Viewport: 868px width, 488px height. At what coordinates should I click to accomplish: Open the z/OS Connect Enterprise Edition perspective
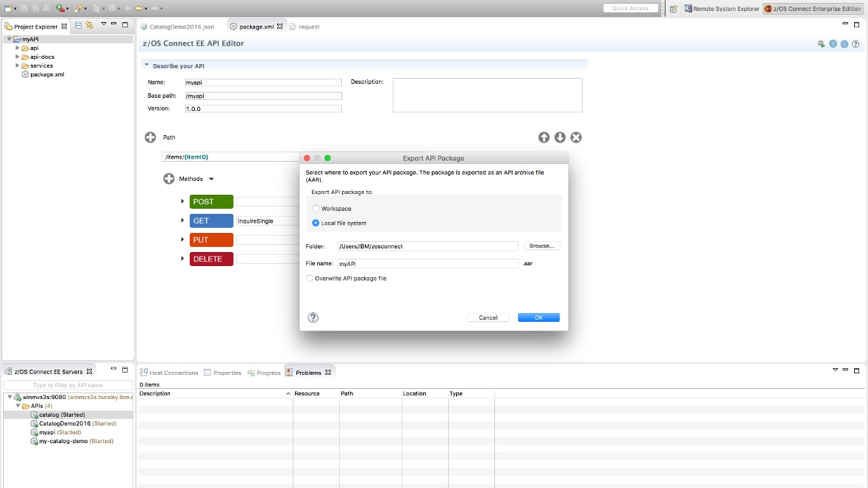pyautogui.click(x=812, y=9)
